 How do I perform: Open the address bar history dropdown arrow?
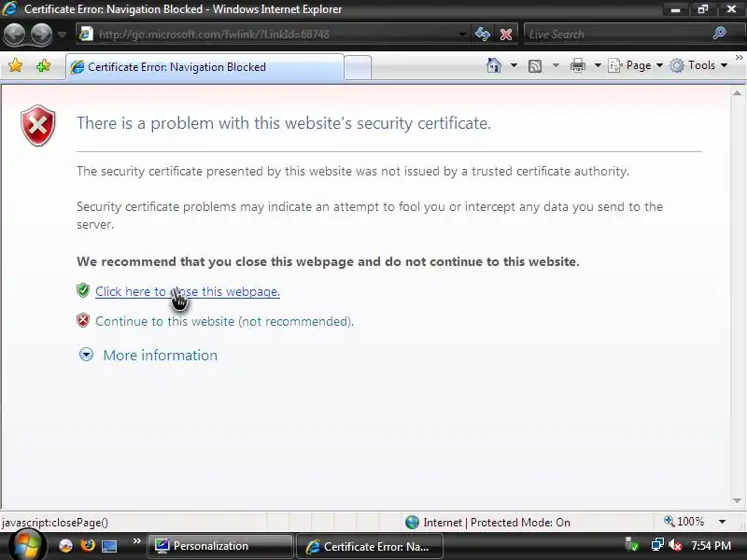[462, 35]
